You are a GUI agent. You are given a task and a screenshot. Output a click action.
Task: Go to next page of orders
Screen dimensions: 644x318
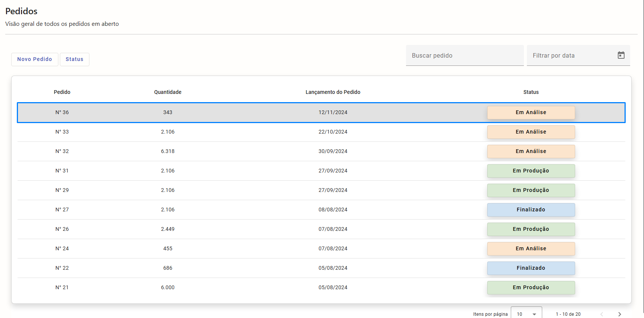(x=619, y=314)
